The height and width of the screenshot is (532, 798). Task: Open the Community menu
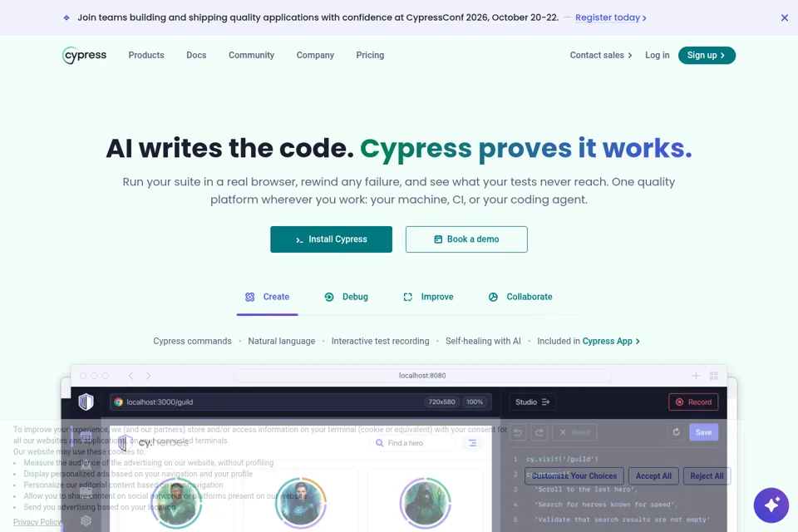click(251, 55)
